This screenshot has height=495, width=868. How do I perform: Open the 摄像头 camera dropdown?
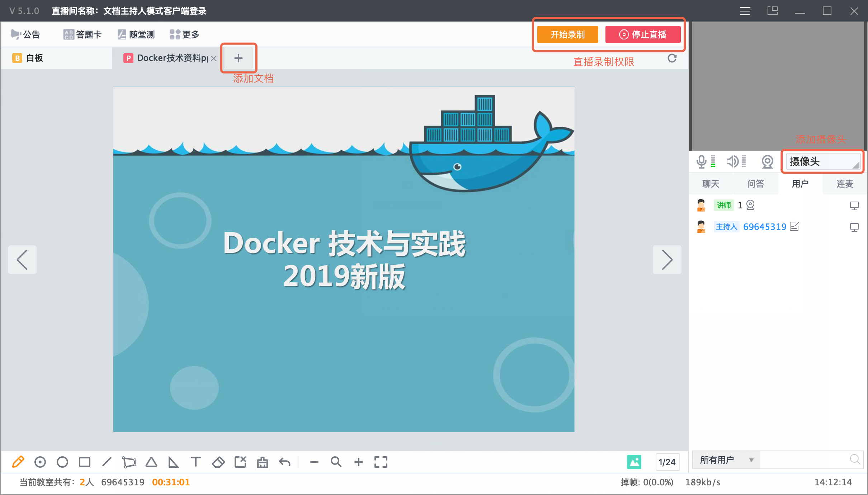click(823, 161)
